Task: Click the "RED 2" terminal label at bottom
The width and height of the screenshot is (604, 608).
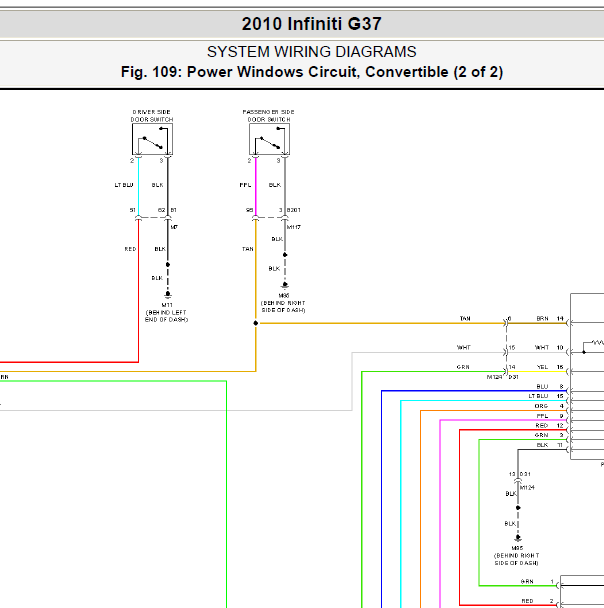Action: click(x=538, y=601)
